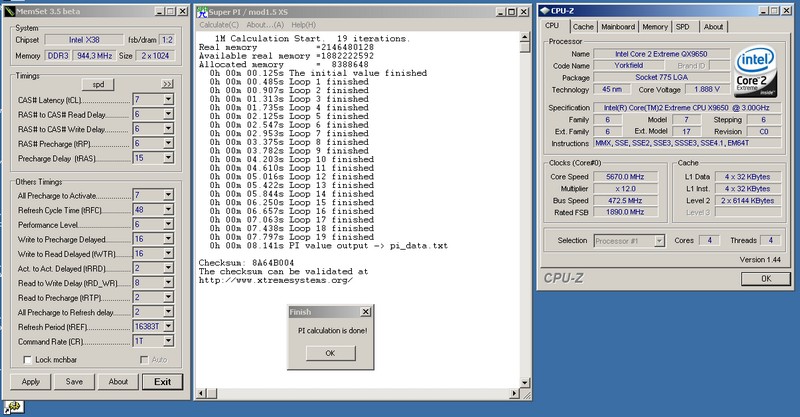Click the CPU-Z title bar icon
Screen dimensions: 800x417
point(544,11)
